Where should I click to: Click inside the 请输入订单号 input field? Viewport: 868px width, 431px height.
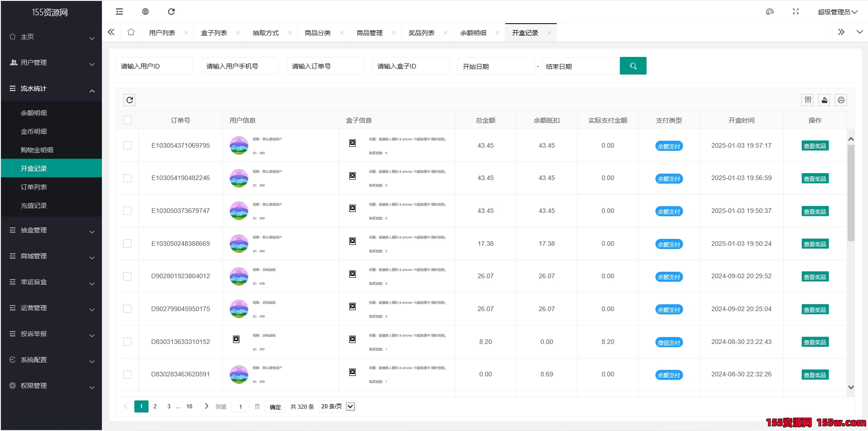click(x=325, y=66)
